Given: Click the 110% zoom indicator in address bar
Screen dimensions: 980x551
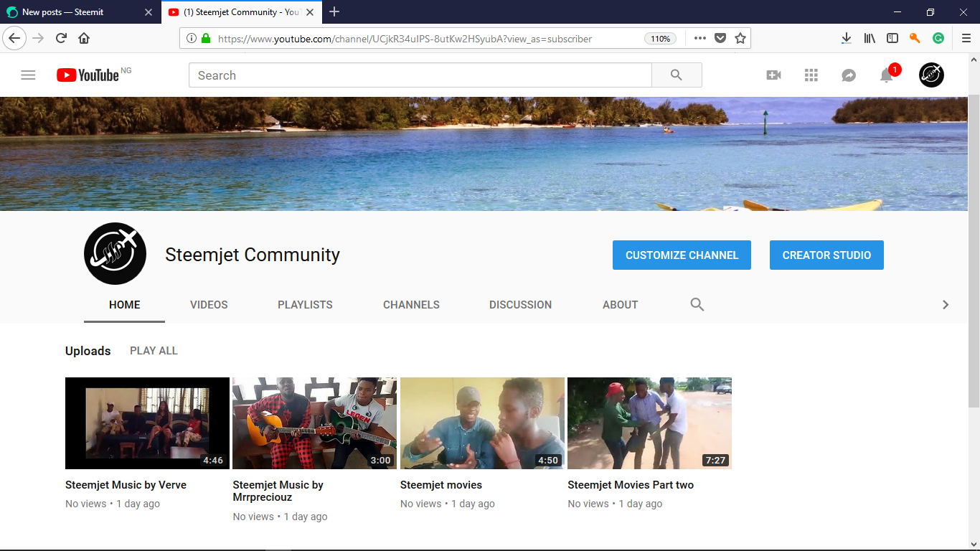Looking at the screenshot, I should click(660, 38).
